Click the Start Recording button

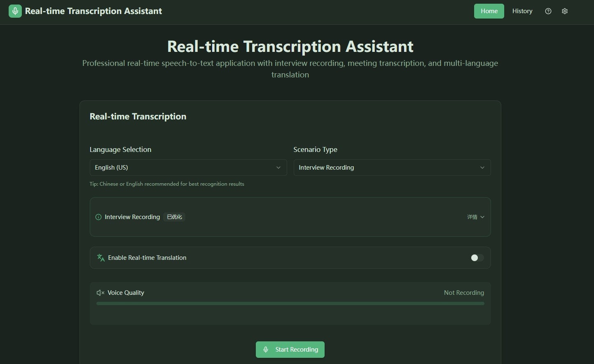click(290, 349)
